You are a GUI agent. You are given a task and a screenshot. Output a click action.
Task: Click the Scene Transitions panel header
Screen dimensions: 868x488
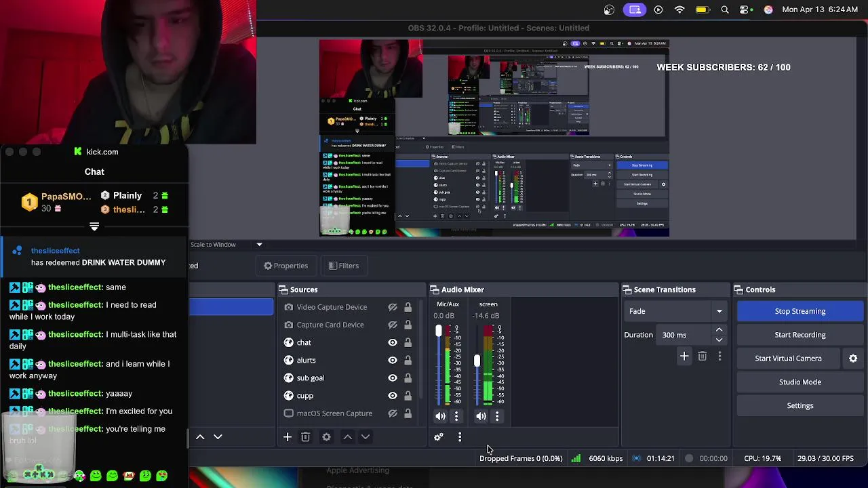coord(675,289)
